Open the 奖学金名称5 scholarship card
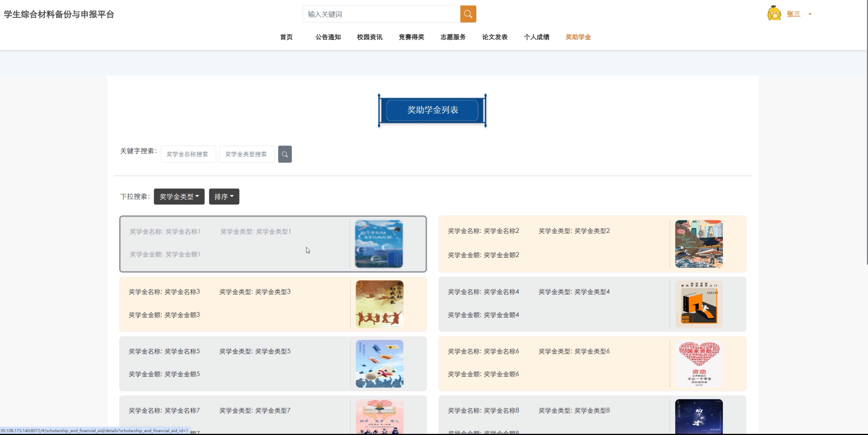The image size is (868, 435). (236, 364)
